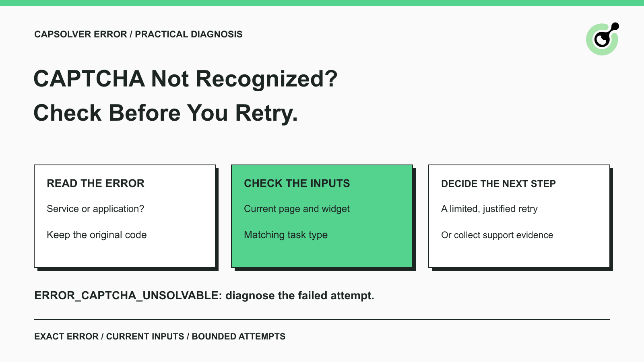This screenshot has width=644, height=362.
Task: Click the ERROR_CAPTCHA_UNSOLVABLE error code text
Action: pyautogui.click(x=128, y=296)
